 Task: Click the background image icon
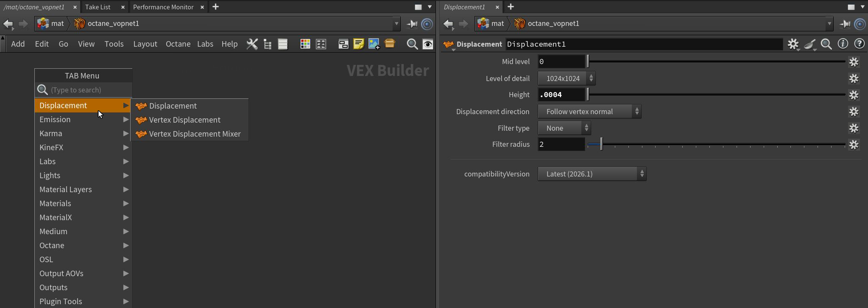(374, 44)
